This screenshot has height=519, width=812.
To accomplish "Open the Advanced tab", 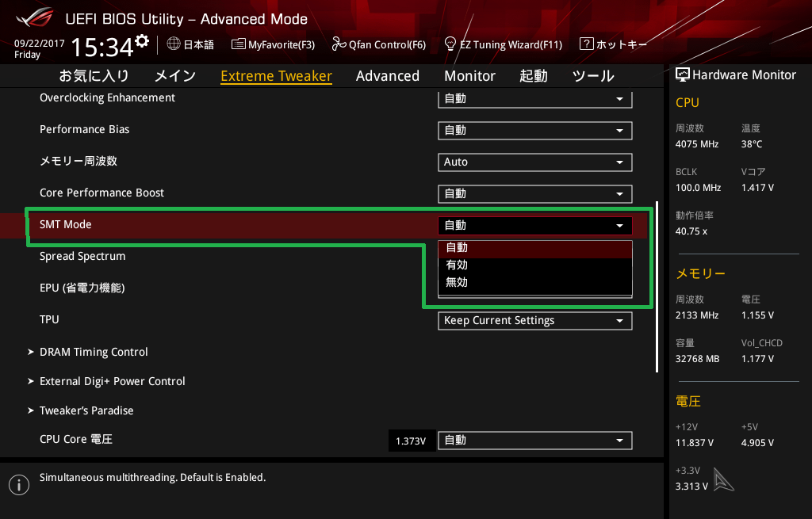I will tap(387, 75).
